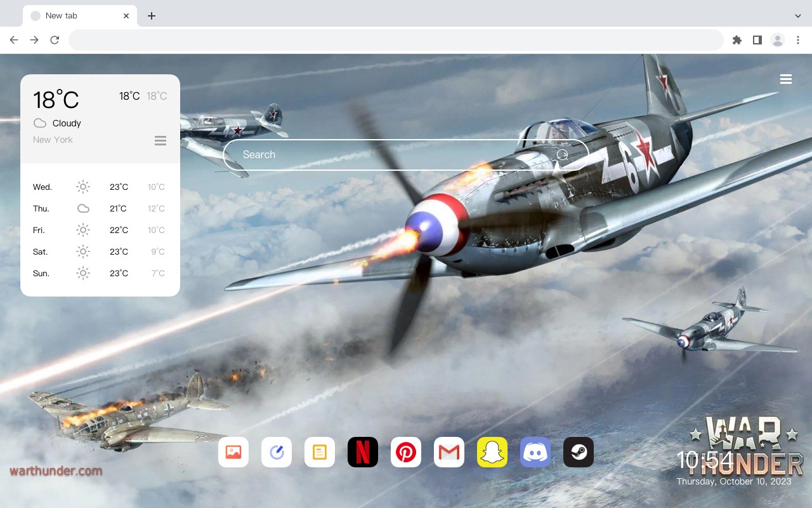This screenshot has height=508, width=812.
Task: Open the browser Extensions puzzle icon
Action: (x=737, y=40)
